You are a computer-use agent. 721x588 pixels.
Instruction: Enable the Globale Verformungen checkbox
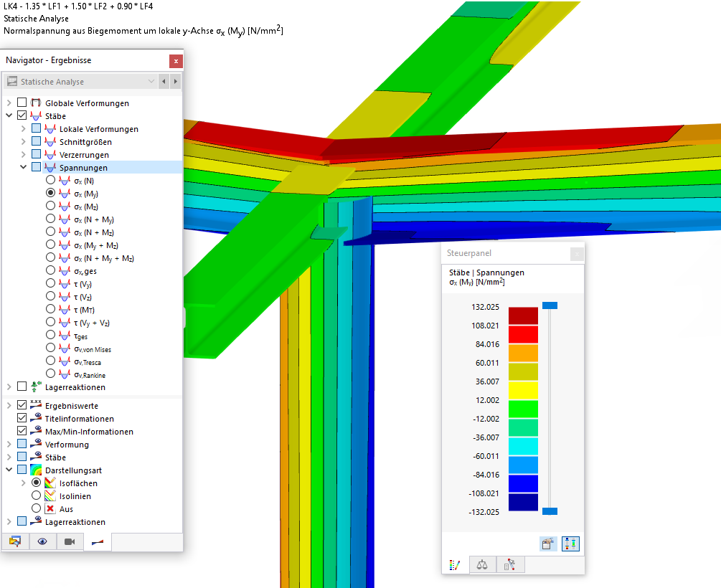22,102
